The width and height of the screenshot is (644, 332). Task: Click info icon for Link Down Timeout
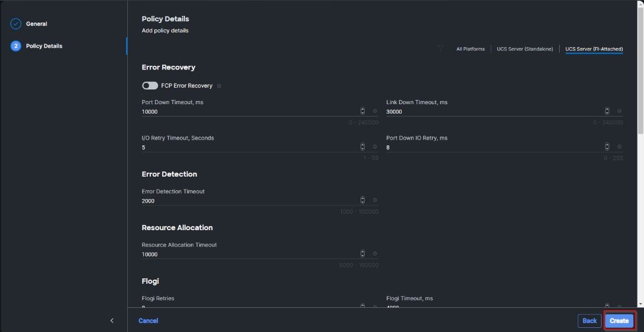click(619, 111)
